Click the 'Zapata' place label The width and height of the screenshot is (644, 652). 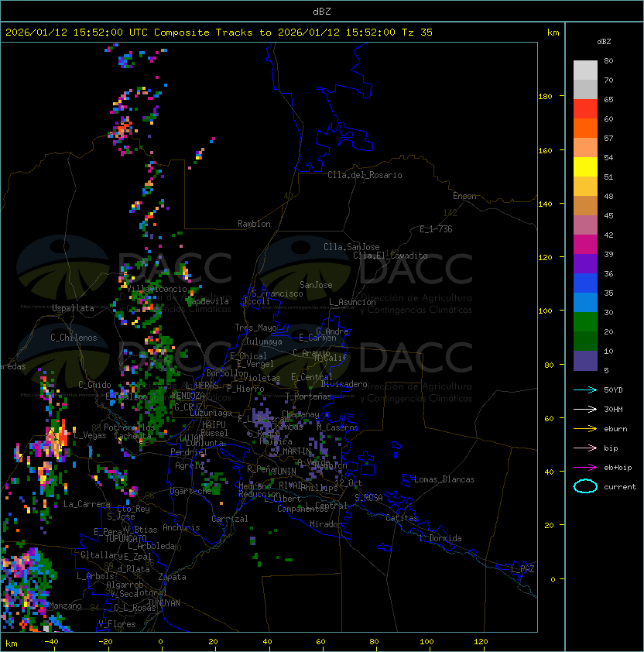coord(172,577)
